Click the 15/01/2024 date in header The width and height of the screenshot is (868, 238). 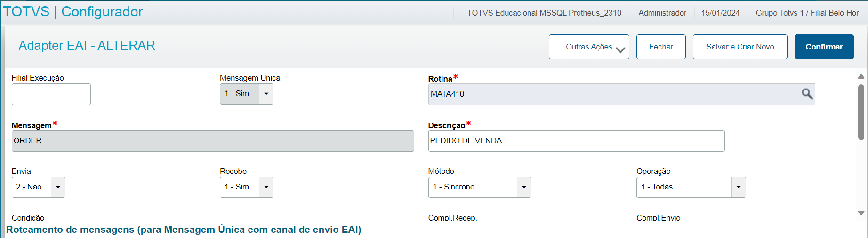pos(720,13)
